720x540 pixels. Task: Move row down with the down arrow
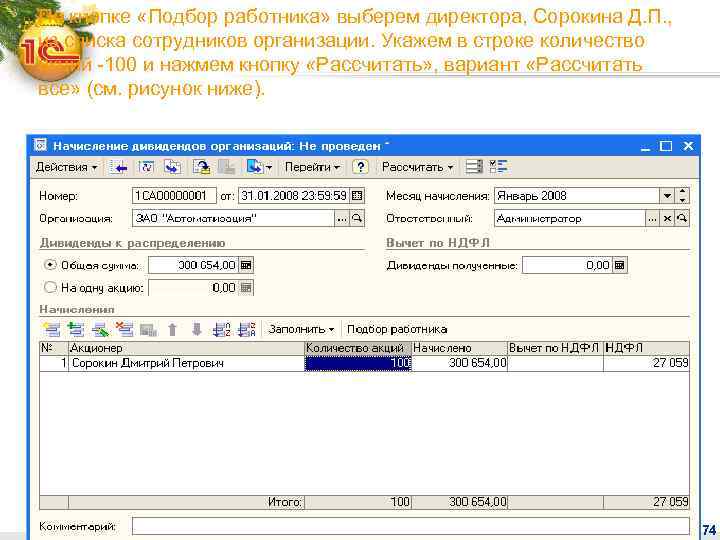pos(197,329)
